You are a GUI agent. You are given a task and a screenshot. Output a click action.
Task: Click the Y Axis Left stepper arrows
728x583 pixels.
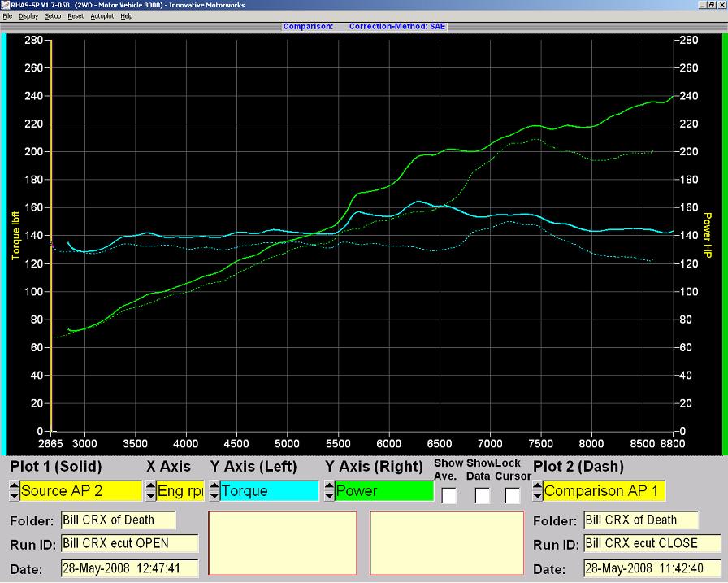coord(214,491)
